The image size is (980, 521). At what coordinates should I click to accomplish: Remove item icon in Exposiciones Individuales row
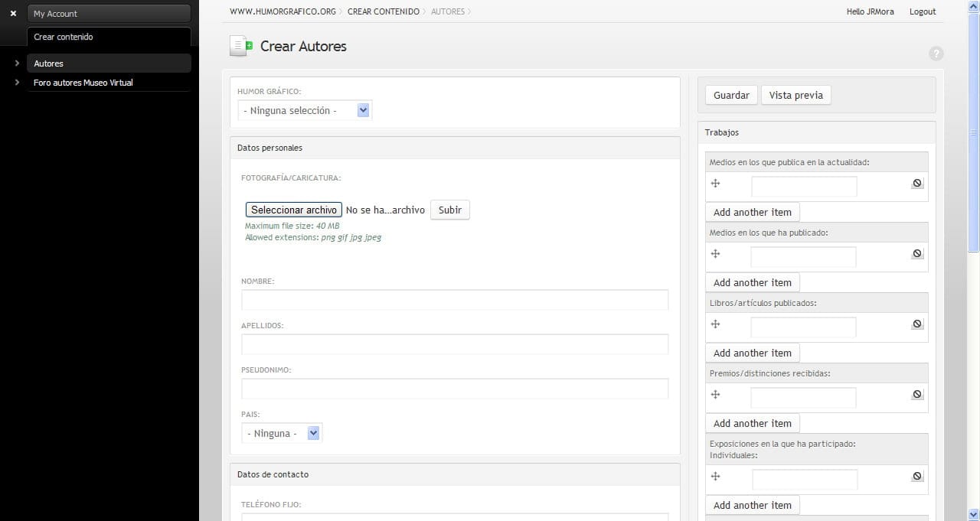pos(917,477)
